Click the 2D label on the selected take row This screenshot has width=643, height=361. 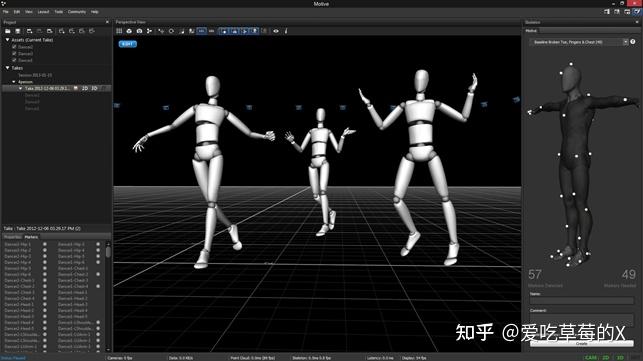pos(85,88)
